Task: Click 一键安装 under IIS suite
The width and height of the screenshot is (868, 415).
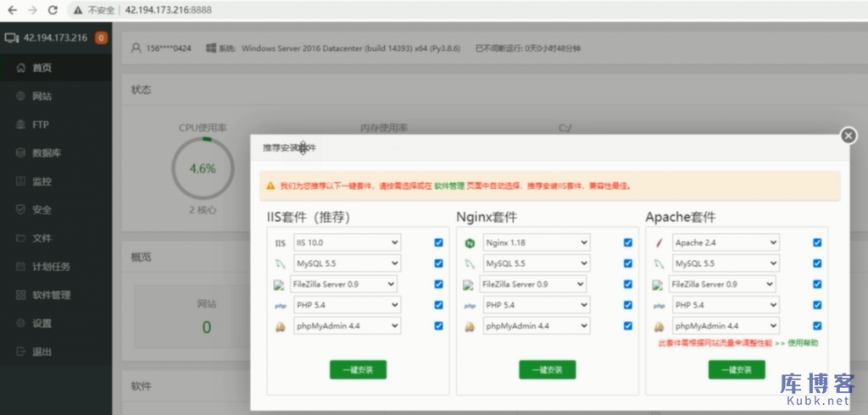Action: [x=359, y=369]
